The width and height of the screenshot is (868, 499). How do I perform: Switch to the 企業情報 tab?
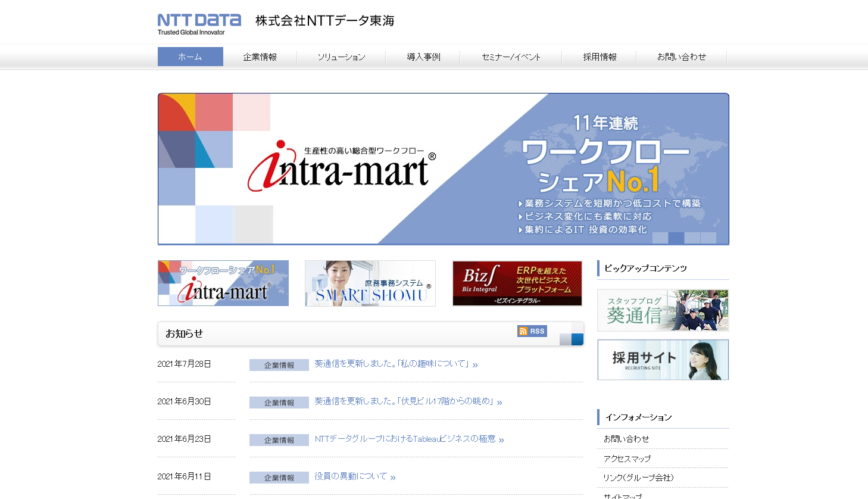[x=260, y=57]
